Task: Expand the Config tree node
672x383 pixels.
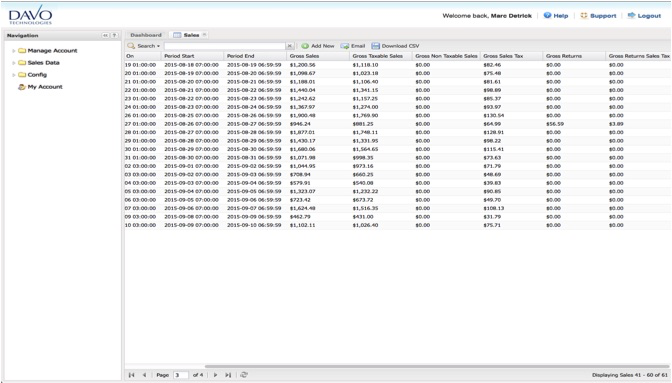Action: pos(14,75)
